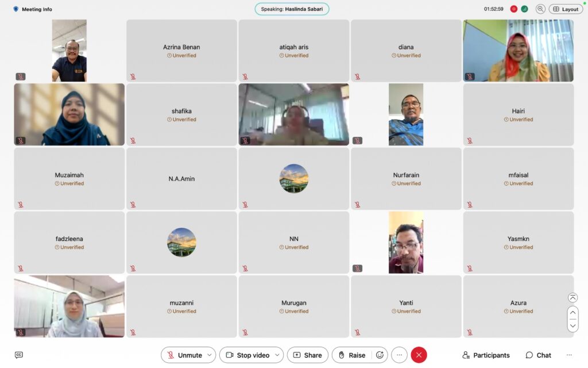
Task: Open the Chat panel
Action: (x=538, y=355)
